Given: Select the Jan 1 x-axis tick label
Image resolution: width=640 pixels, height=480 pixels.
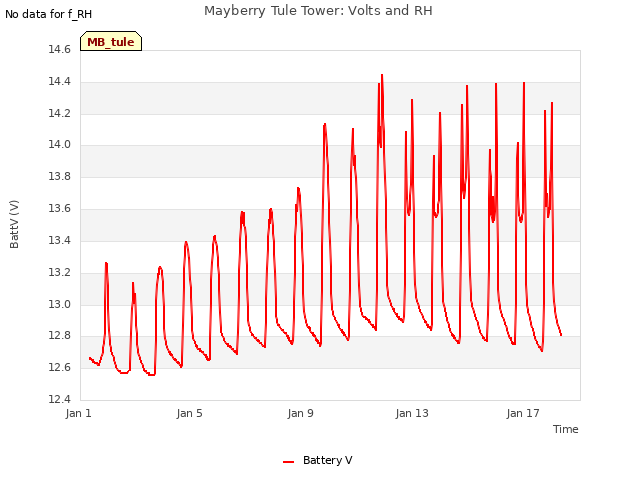Looking at the screenshot, I should 78,413.
